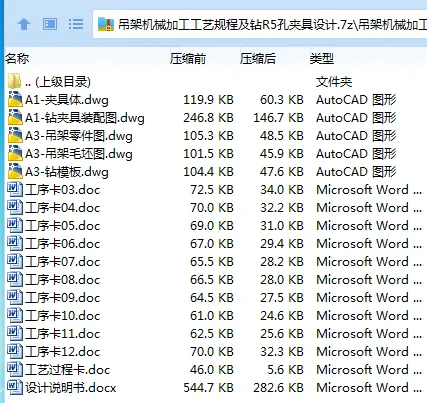Viewport: 427px width, 403px height.
Task: Click the 72.5 KB original size value
Action: [212, 190]
